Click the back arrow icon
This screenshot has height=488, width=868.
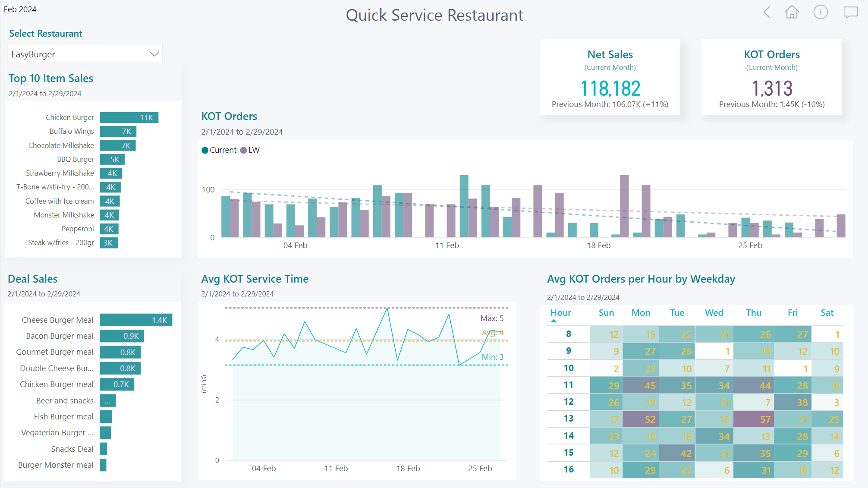pos(767,12)
